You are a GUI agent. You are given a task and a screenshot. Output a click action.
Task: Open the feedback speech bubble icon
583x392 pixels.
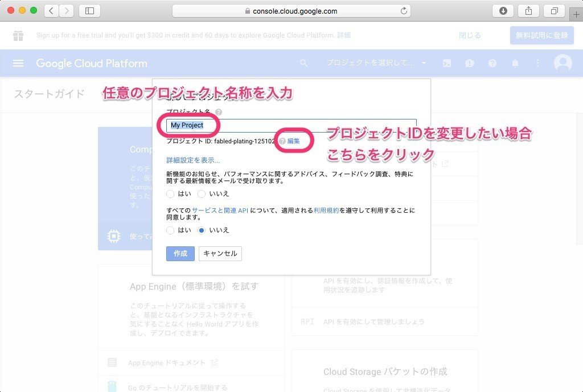pyautogui.click(x=470, y=63)
